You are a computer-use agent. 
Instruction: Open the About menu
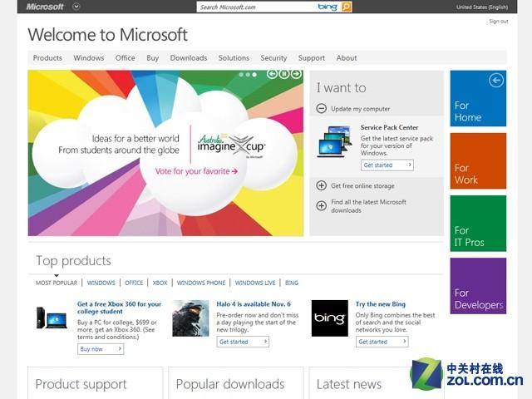point(347,58)
